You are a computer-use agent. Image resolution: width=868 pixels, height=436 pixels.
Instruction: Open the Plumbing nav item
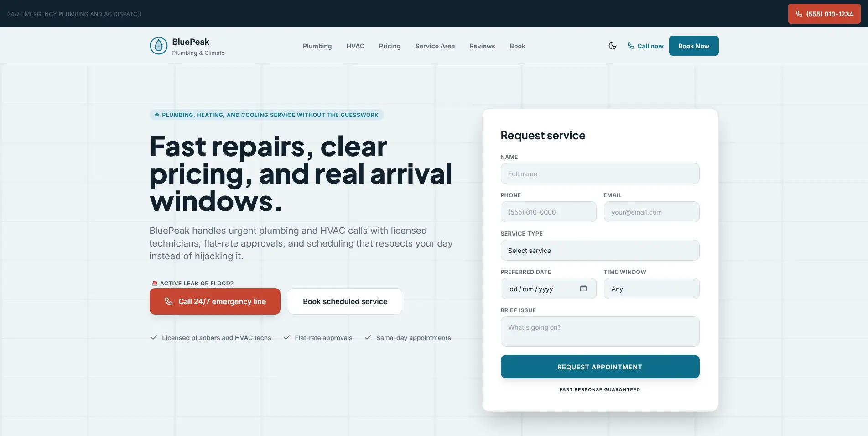point(317,46)
